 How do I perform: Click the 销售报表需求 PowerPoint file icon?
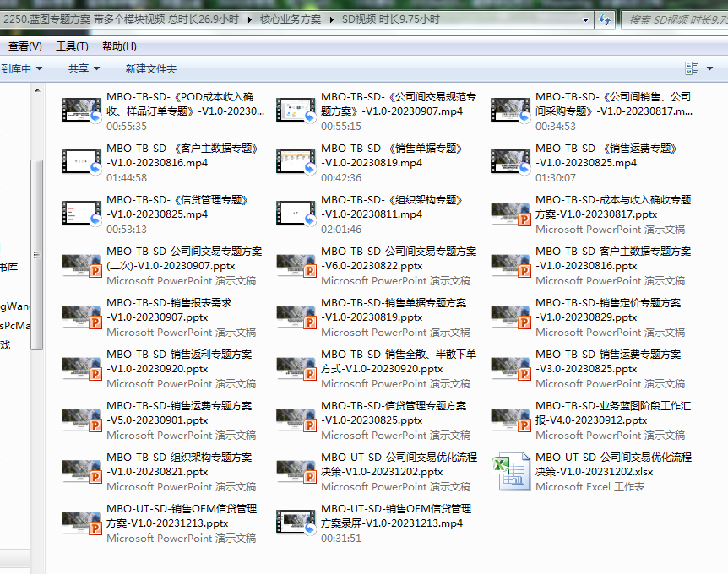[x=82, y=317]
